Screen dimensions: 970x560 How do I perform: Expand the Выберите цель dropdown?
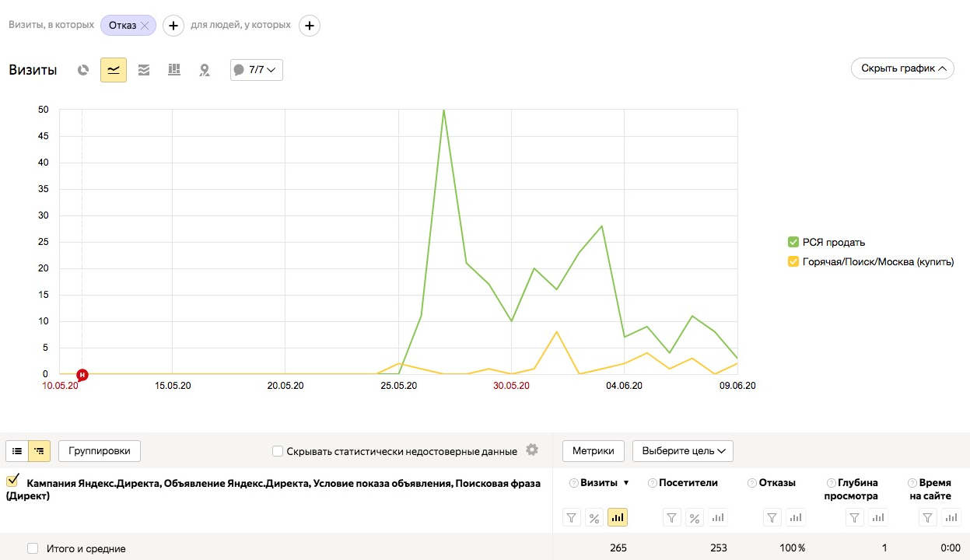tap(682, 450)
